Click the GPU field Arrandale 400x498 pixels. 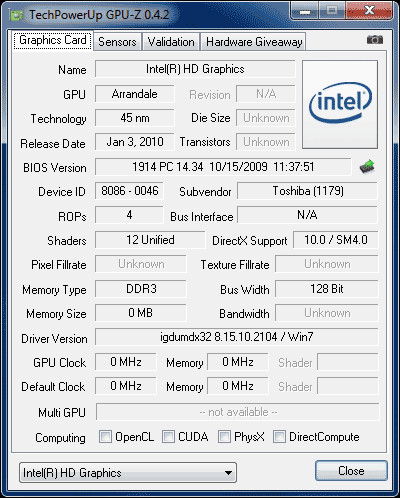point(135,94)
